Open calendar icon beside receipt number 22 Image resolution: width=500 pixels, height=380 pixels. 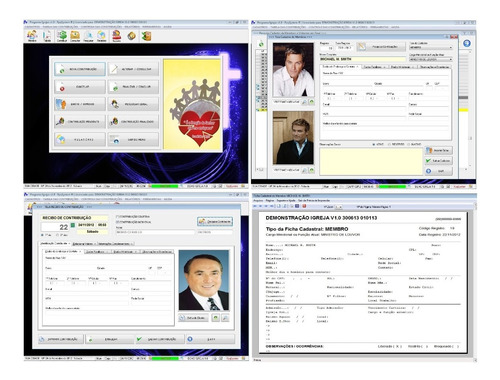tap(73, 225)
